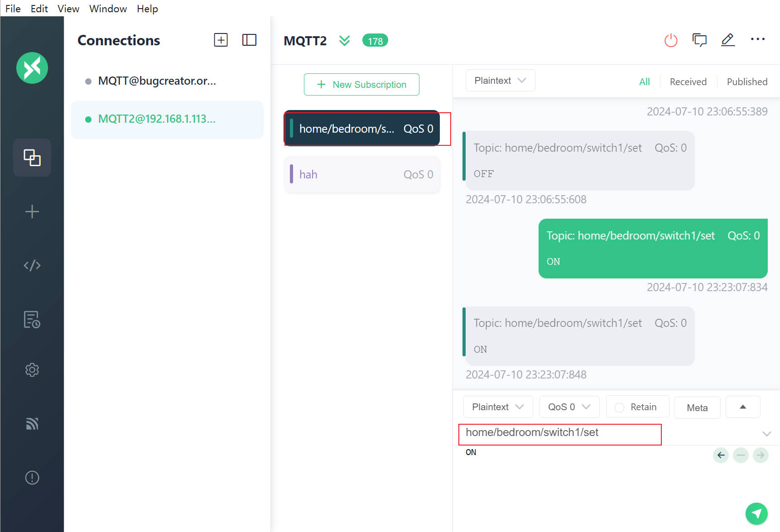Toggle connections list layout icon

point(249,40)
